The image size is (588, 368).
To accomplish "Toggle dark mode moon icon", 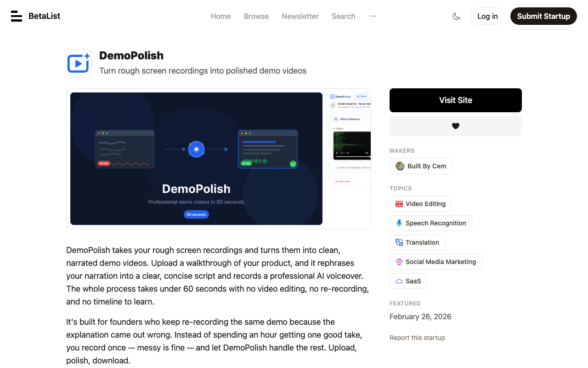I will (456, 16).
